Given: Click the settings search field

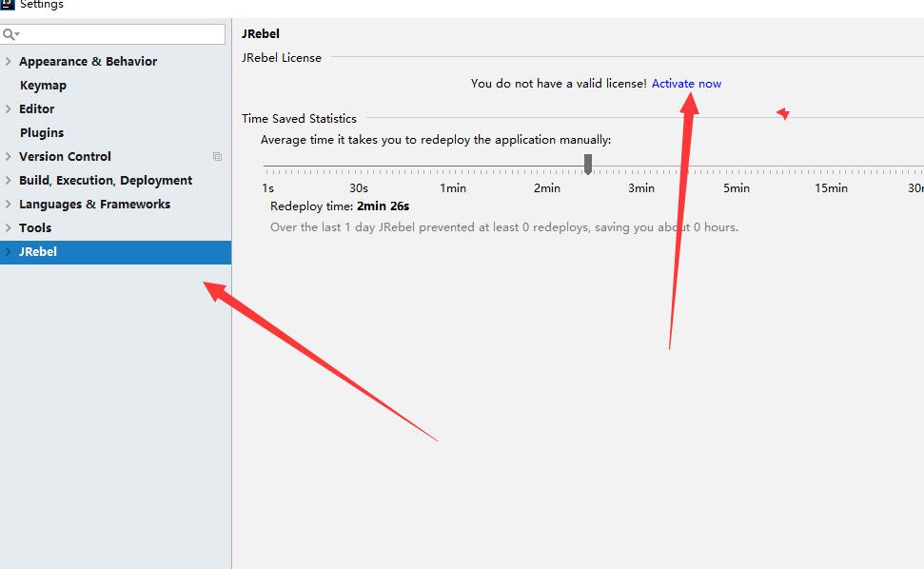Looking at the screenshot, I should click(x=112, y=34).
